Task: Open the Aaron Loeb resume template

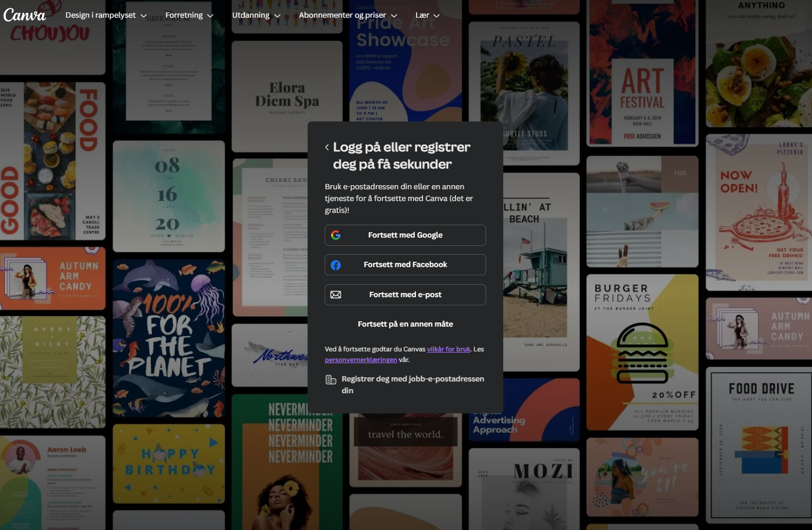Action: pos(52,483)
